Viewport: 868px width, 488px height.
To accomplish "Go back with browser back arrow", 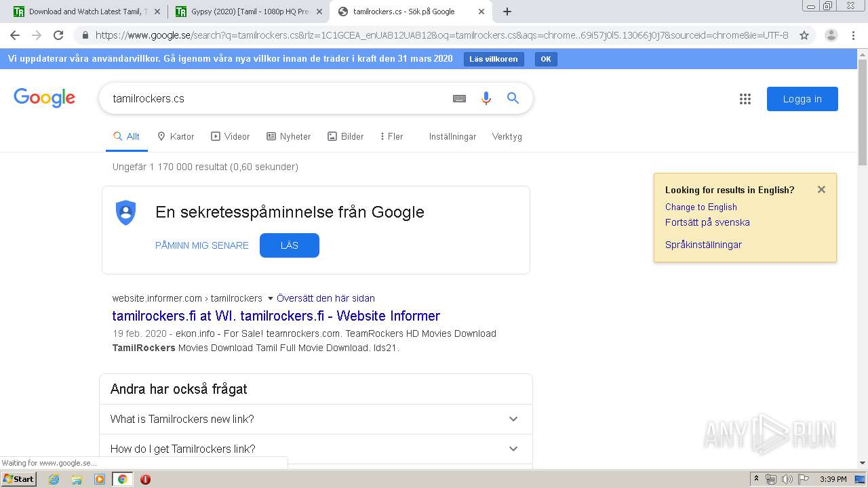I will (x=15, y=35).
